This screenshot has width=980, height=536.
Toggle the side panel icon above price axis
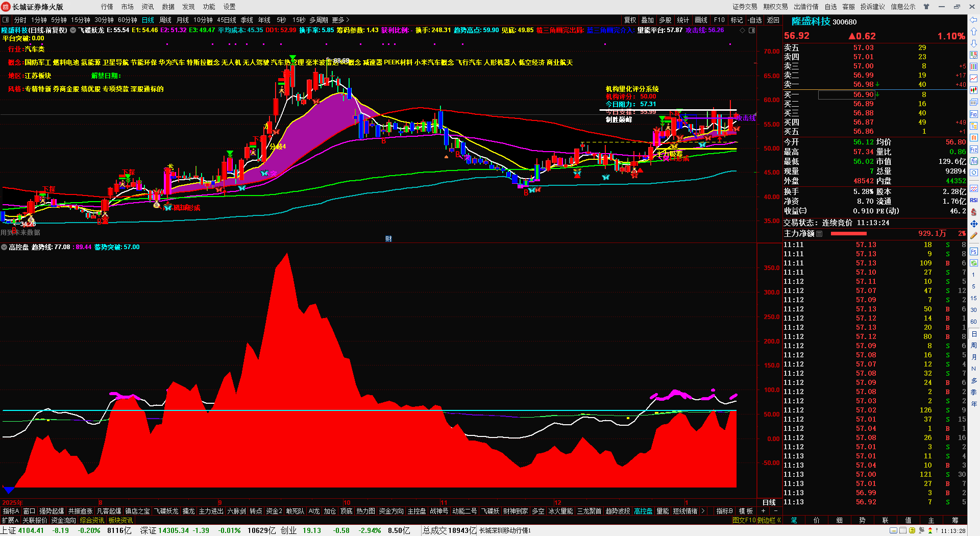pyautogui.click(x=752, y=30)
